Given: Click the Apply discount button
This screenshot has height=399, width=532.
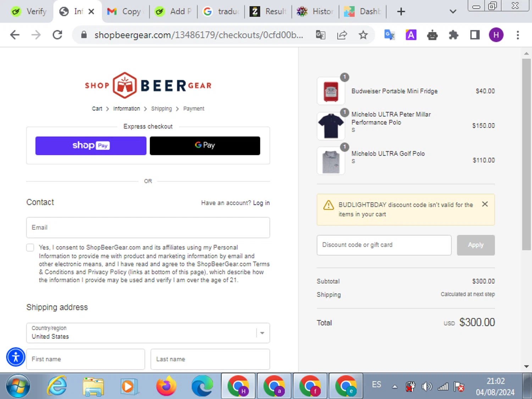Looking at the screenshot, I should tap(476, 245).
